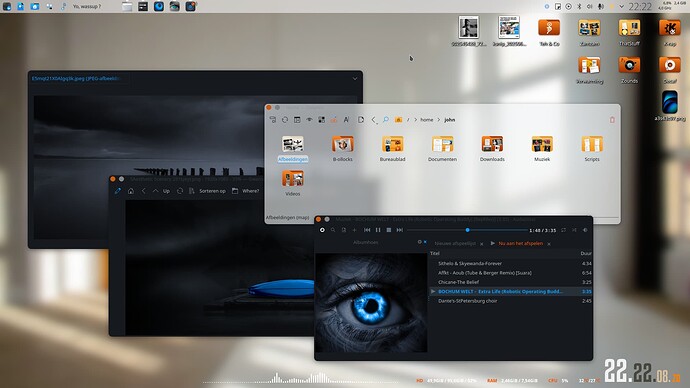Stop playback in the music player
The width and height of the screenshot is (690, 388).
389,230
